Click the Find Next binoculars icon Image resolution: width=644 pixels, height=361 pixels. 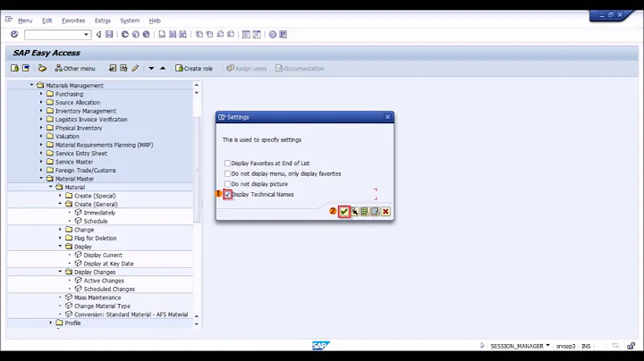[182, 35]
